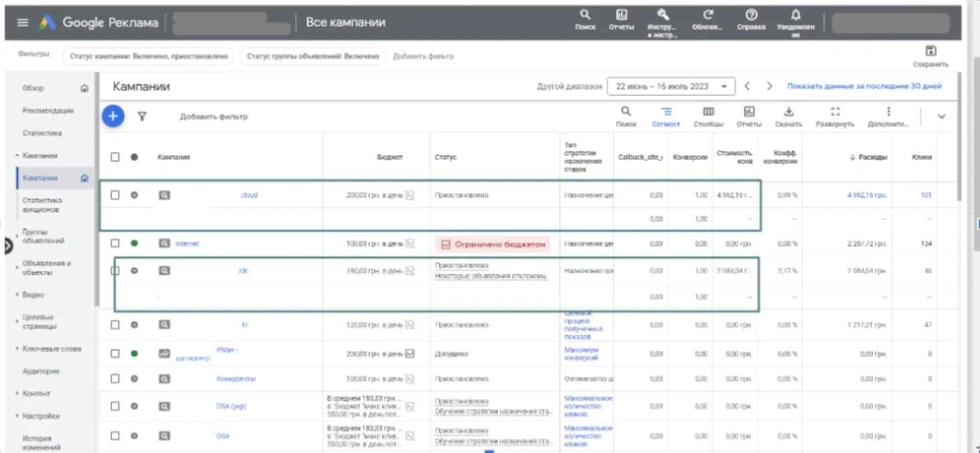
Task: Open Отчеты in the top header bar
Action: point(621,20)
